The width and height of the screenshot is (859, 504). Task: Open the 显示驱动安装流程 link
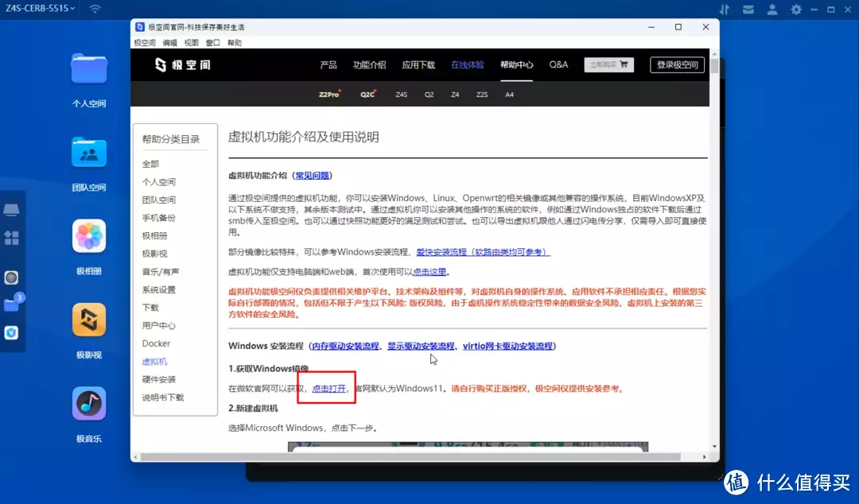click(421, 347)
